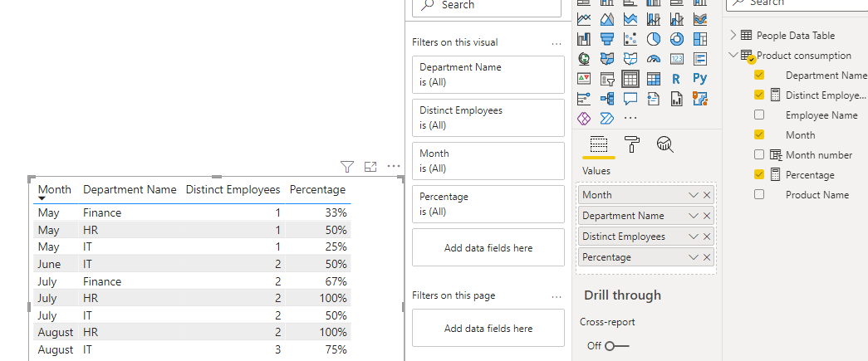Screen dimensions: 868x361
Task: Add a Slicer visual
Action: point(607,79)
